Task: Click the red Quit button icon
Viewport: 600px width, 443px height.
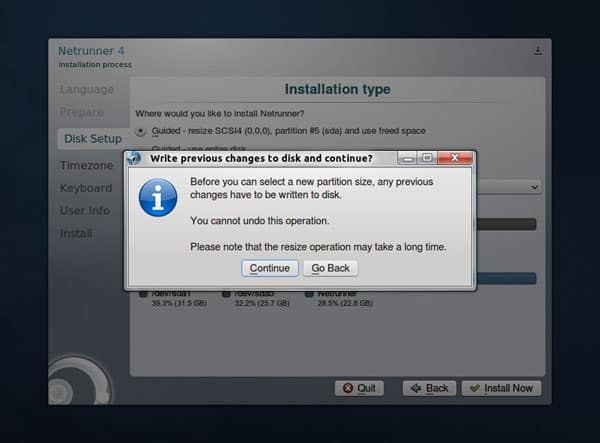Action: point(348,388)
